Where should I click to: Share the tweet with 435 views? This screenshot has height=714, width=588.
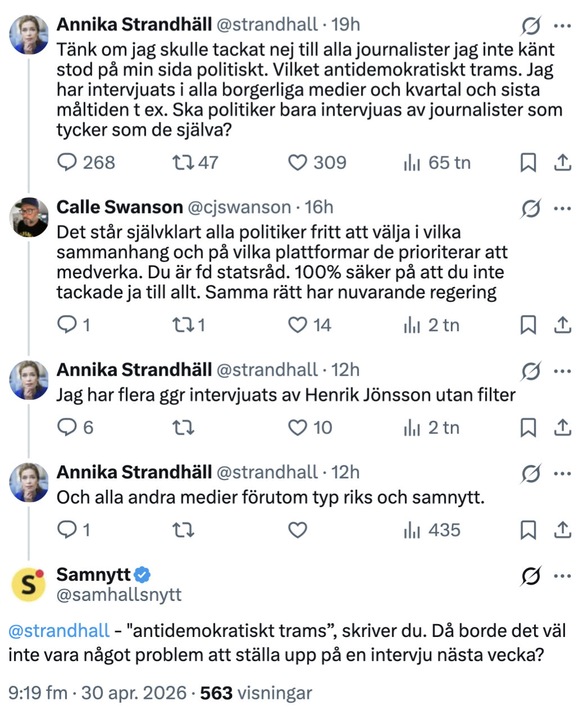(x=563, y=530)
